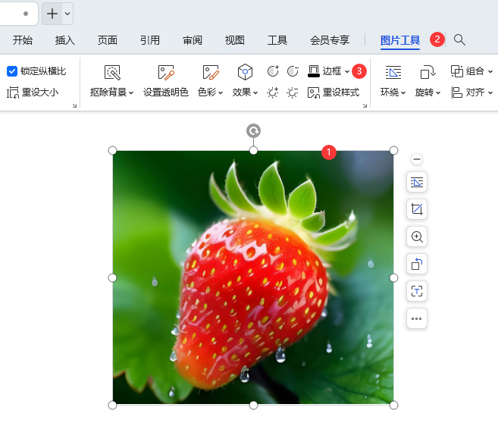This screenshot has width=498, height=448.
Task: Click the 旋转 rotate ribbon icon
Action: [x=428, y=73]
